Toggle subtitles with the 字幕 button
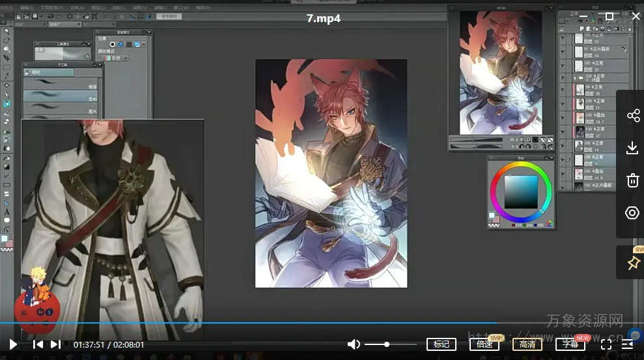This screenshot has height=360, width=644. pyautogui.click(x=570, y=344)
